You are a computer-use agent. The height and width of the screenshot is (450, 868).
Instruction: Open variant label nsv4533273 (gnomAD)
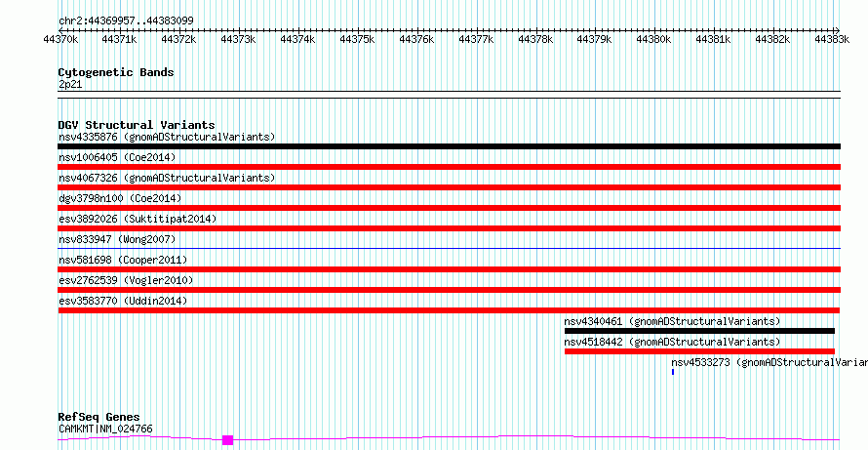coord(769,362)
